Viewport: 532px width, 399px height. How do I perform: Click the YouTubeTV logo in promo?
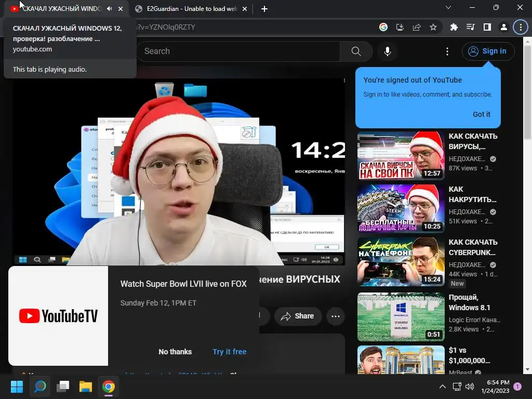click(x=58, y=316)
